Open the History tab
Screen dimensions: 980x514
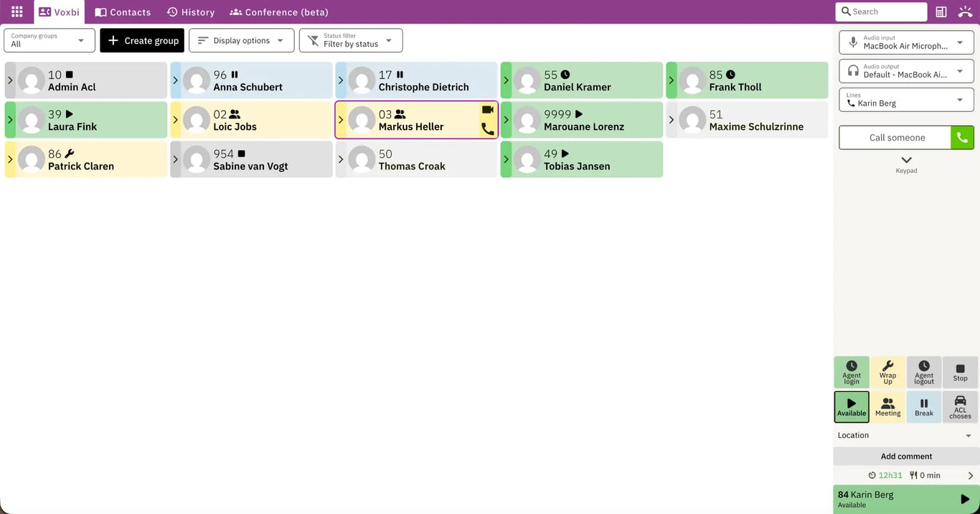click(x=191, y=12)
